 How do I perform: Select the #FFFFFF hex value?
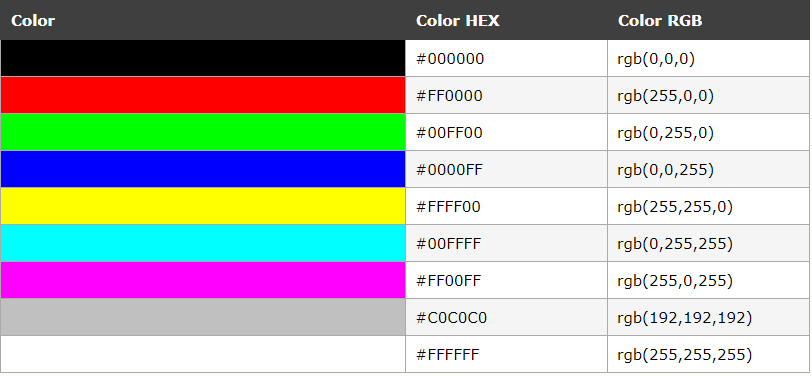(448, 355)
